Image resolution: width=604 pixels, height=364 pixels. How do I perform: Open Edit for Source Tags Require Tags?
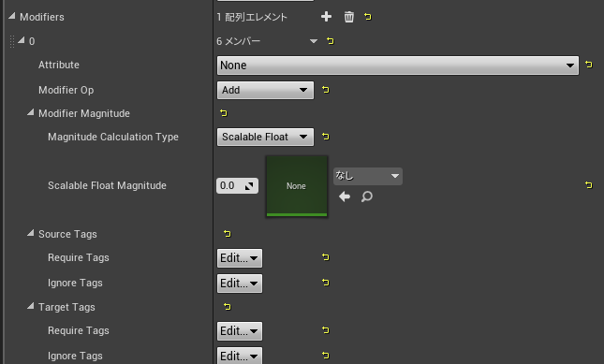(240, 258)
